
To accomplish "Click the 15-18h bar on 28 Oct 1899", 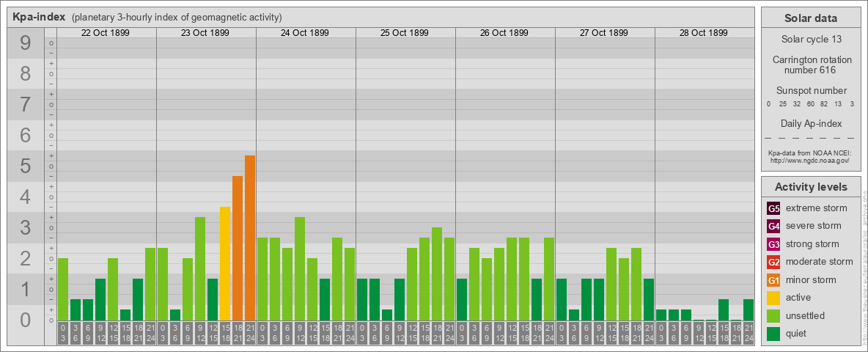I will point(724,310).
